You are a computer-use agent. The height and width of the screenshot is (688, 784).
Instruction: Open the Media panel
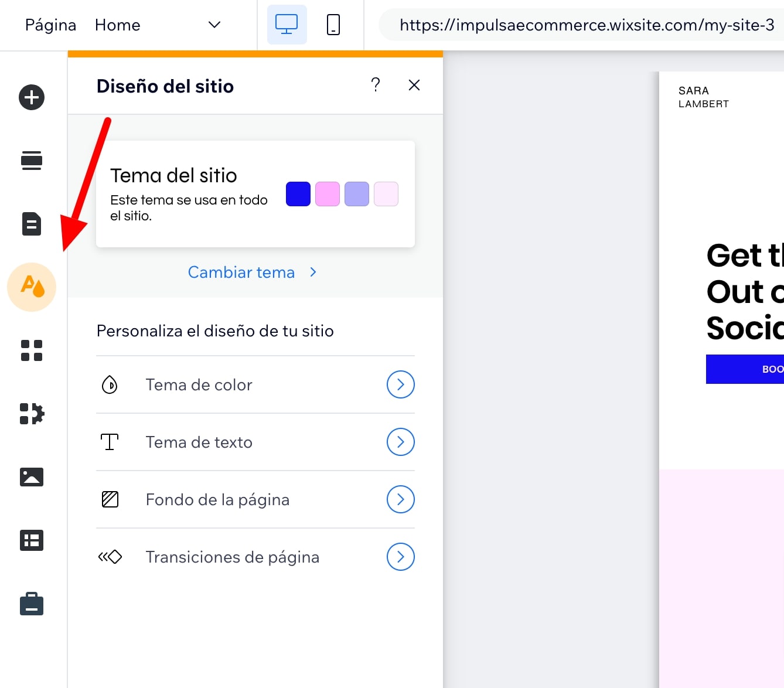(31, 476)
